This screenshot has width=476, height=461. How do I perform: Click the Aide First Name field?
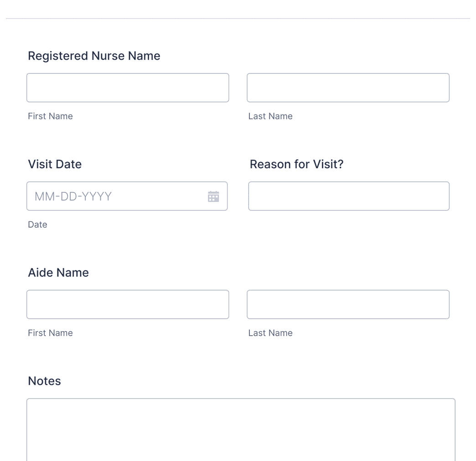point(128,304)
